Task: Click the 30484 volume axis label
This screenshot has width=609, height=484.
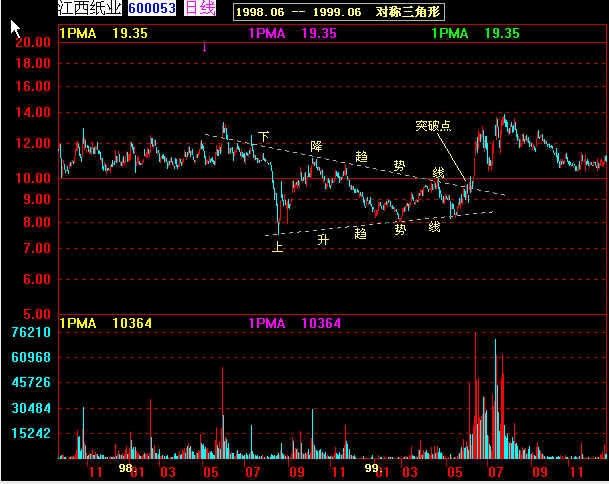Action: [x=31, y=408]
